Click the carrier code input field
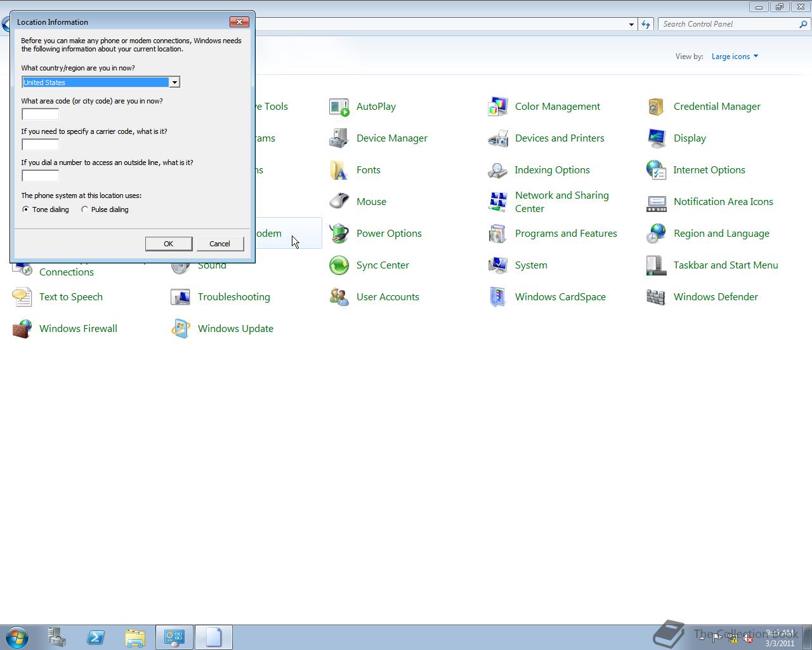Image resolution: width=812 pixels, height=650 pixels. (40, 145)
